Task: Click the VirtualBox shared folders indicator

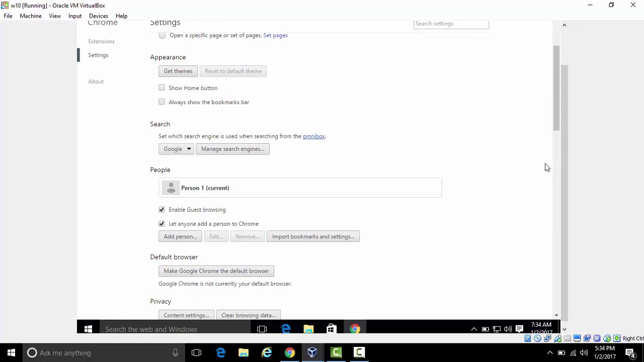Action: [568, 338]
